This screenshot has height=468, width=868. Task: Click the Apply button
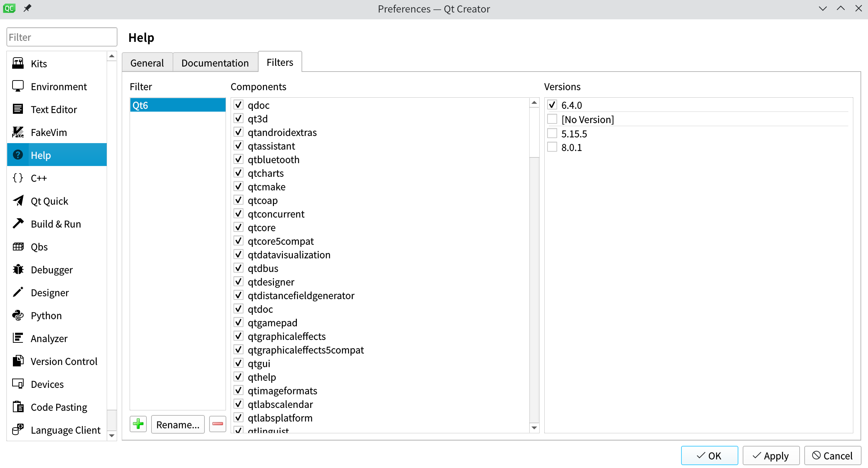click(x=771, y=455)
